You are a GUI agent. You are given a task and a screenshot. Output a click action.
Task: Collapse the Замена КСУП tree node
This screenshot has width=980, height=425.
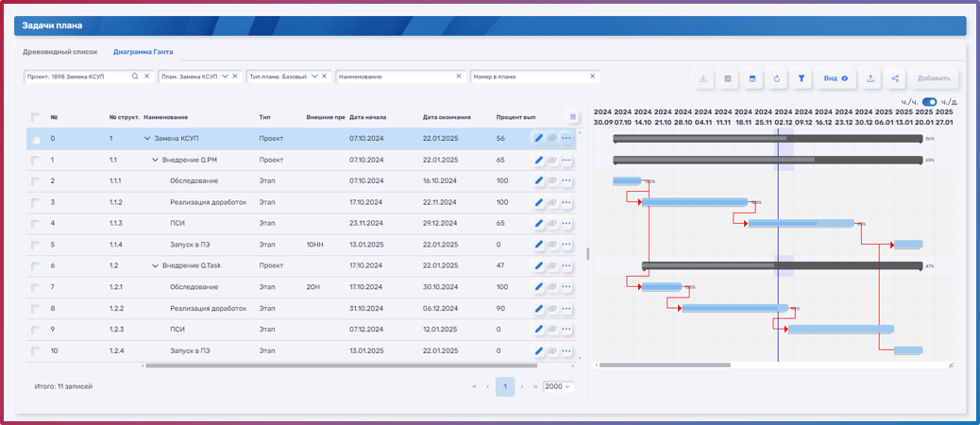coord(147,139)
